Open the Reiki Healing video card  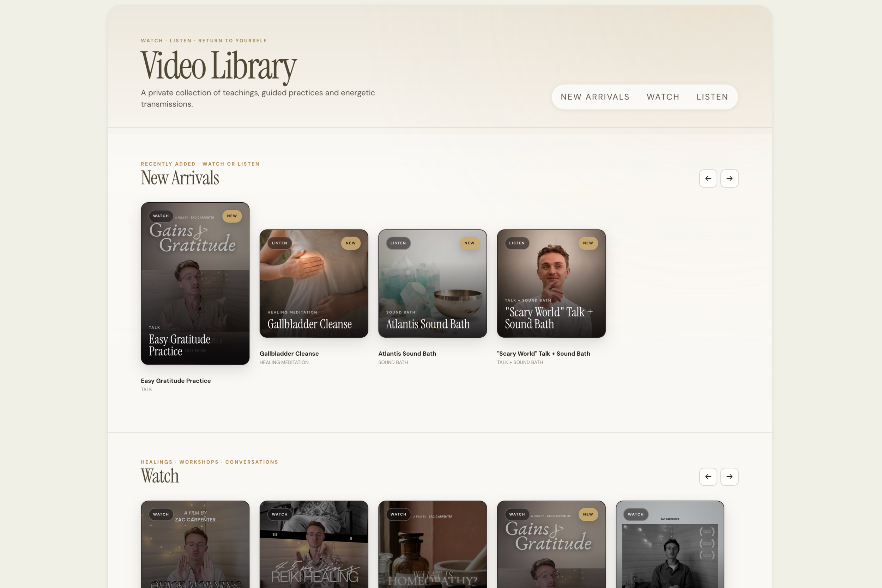pyautogui.click(x=314, y=544)
